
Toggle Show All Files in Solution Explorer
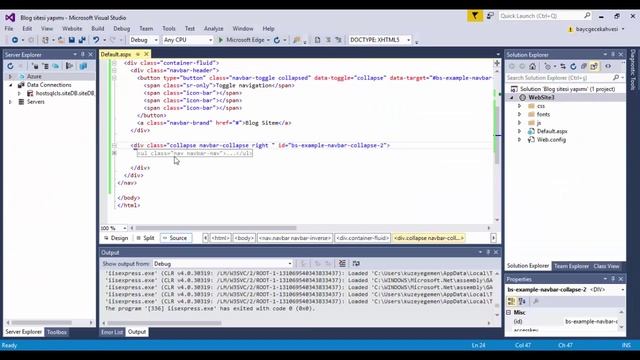pos(594,67)
